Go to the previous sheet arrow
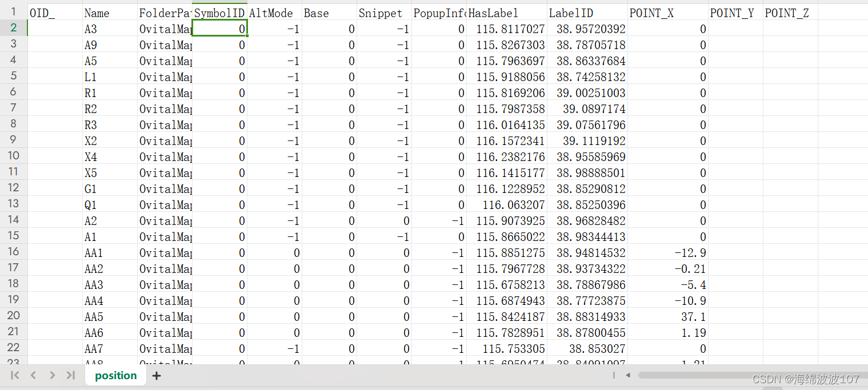 point(33,375)
